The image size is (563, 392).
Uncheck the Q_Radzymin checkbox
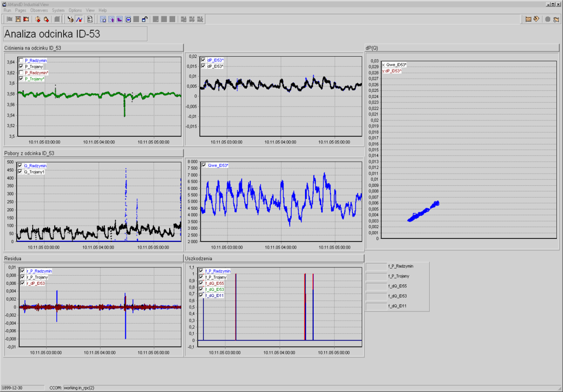click(x=20, y=166)
